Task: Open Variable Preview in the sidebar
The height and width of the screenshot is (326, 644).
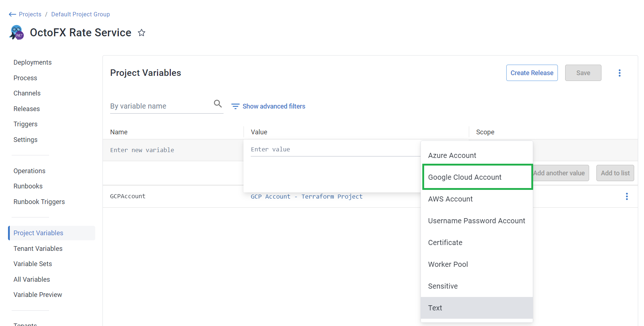Action: [x=38, y=295]
